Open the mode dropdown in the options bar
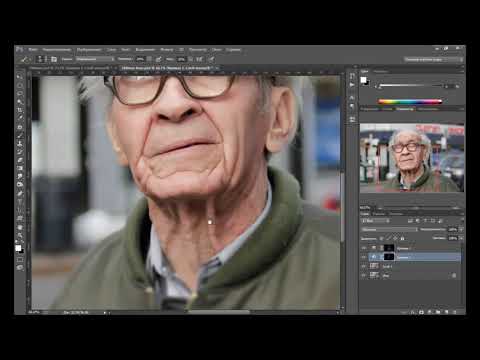 point(95,59)
